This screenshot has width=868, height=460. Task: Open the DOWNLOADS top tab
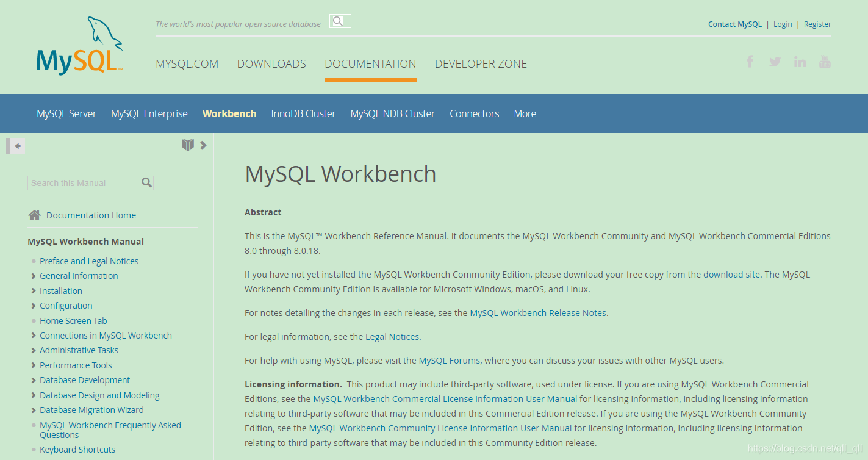[271, 63]
